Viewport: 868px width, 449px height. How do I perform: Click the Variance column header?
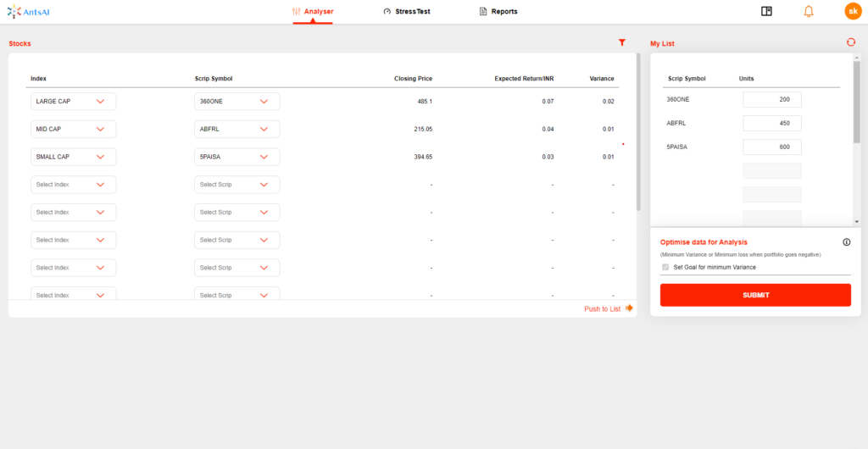(x=602, y=79)
